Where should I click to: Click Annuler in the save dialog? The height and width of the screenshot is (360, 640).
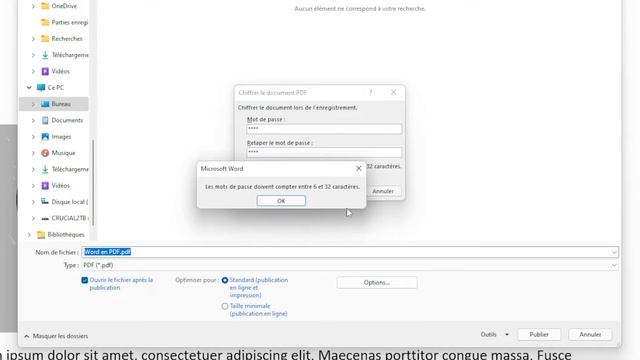tap(590, 334)
